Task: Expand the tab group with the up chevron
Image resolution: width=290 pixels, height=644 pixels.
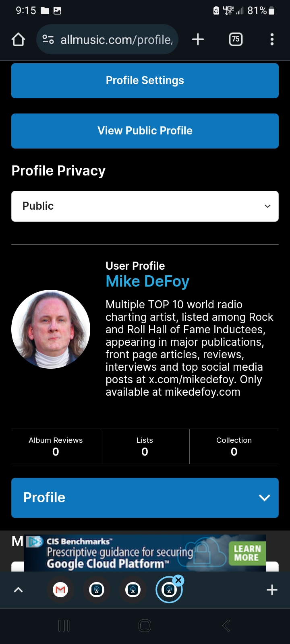Action: 19,590
